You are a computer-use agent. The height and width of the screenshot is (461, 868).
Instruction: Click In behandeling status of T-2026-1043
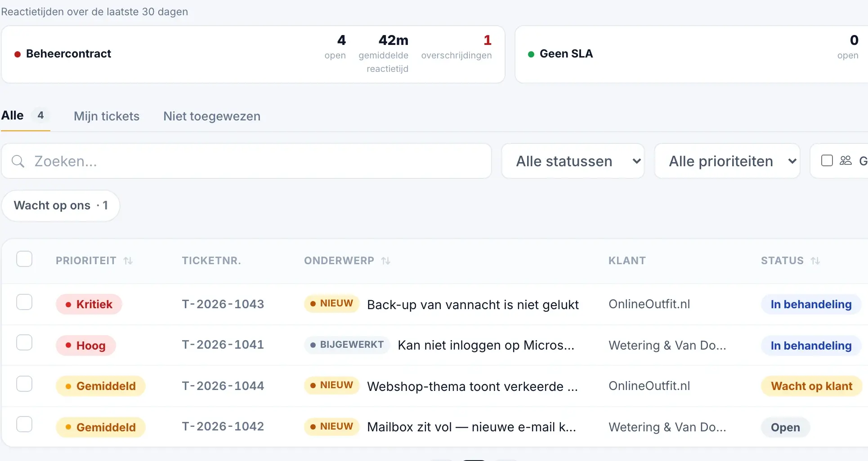coord(811,304)
